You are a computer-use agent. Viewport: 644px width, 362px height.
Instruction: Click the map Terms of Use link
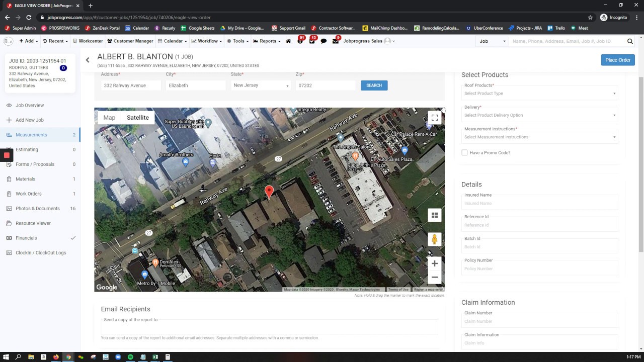398,290
